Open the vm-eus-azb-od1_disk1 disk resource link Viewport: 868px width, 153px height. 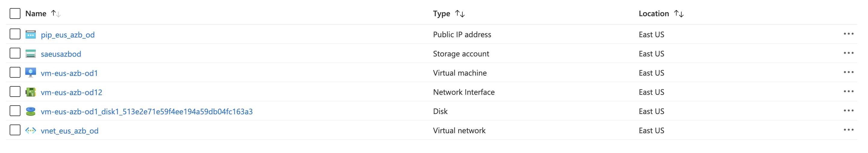click(x=146, y=112)
